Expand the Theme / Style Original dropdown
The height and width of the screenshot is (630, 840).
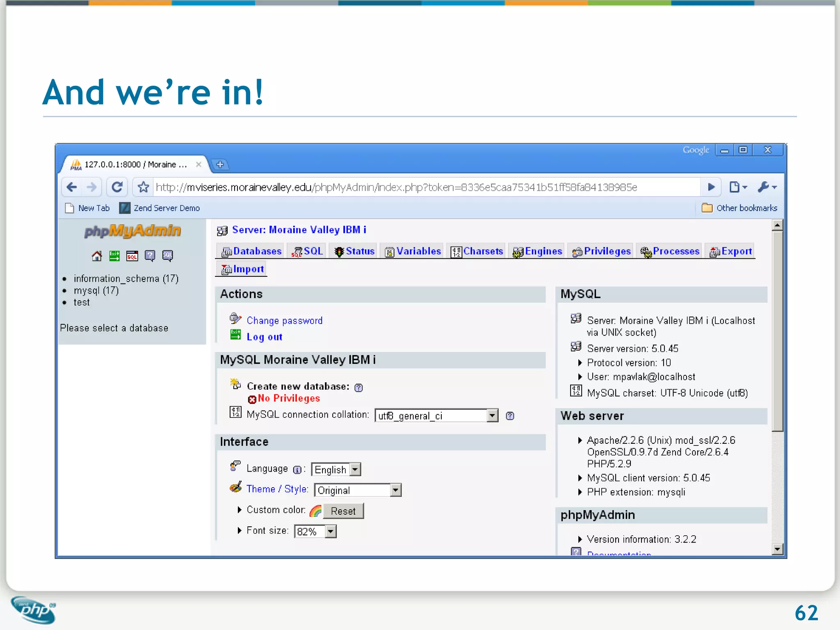(x=395, y=490)
